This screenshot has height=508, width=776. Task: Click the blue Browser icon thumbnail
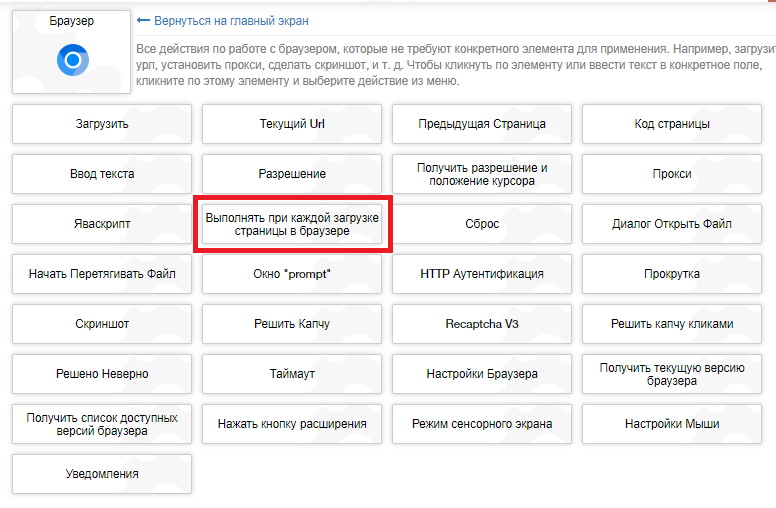tap(72, 62)
